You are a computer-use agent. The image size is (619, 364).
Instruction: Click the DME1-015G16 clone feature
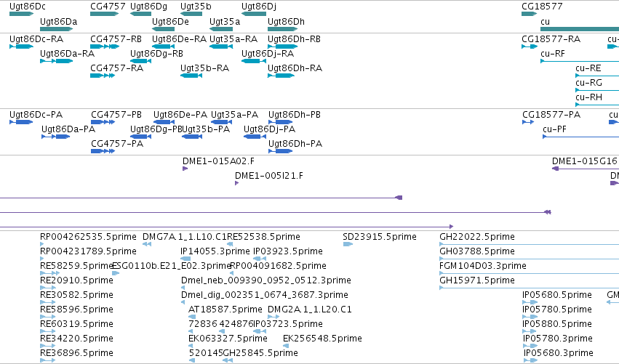tap(586, 169)
